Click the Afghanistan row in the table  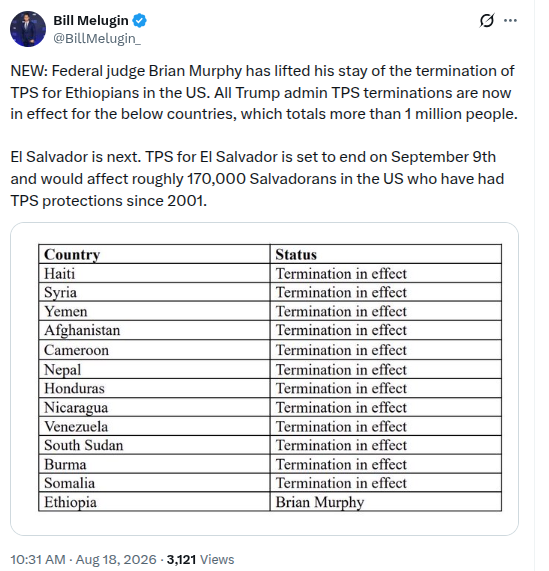(270, 330)
